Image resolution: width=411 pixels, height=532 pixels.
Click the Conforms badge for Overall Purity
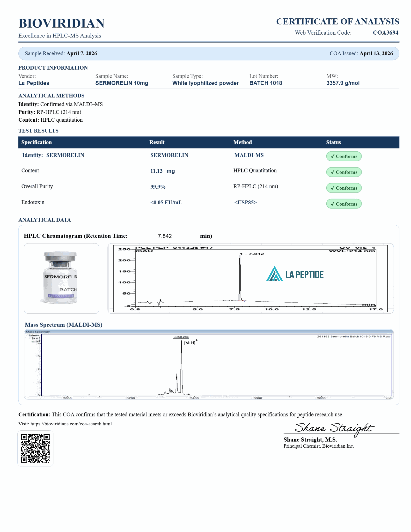coord(344,188)
